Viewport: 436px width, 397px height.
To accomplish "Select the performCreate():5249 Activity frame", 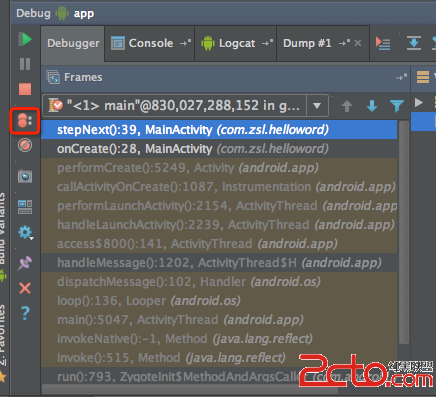I will coord(219,168).
